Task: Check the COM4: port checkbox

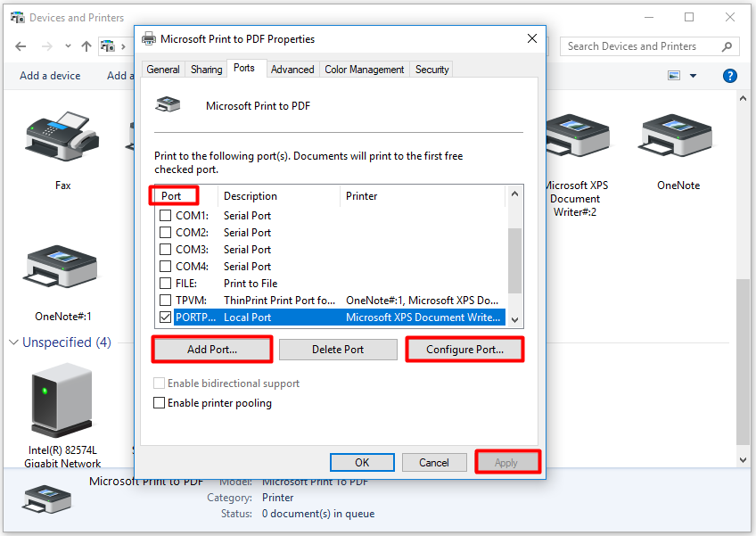Action: pos(166,266)
